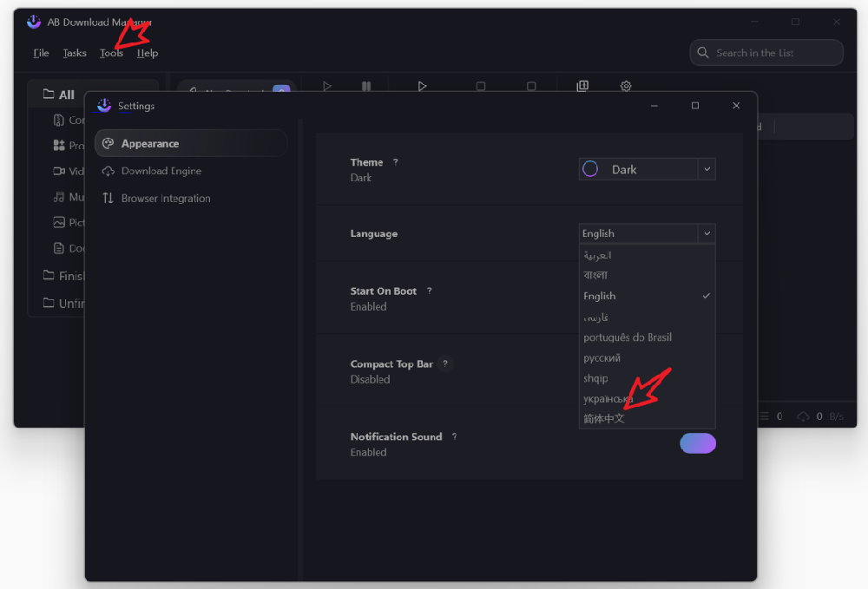Click the Compact Top Bar help icon
This screenshot has width=868, height=589.
pyautogui.click(x=445, y=364)
